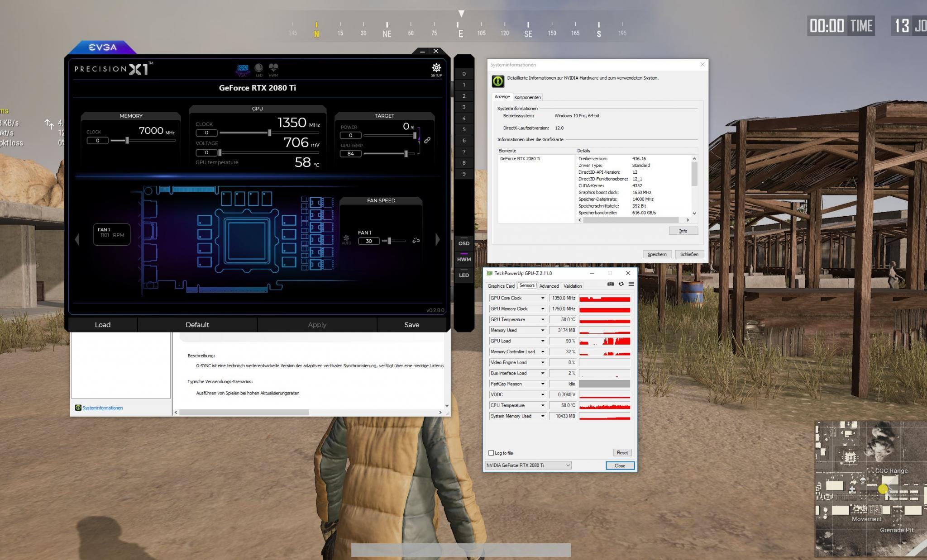The image size is (927, 560).
Task: Click the Save button in Precision X1
Action: click(411, 325)
